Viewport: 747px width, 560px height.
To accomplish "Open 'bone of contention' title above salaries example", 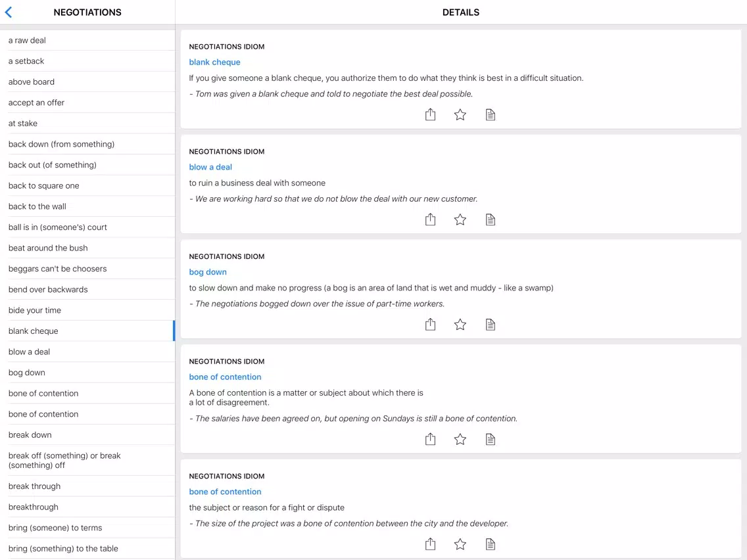I will 225,377.
